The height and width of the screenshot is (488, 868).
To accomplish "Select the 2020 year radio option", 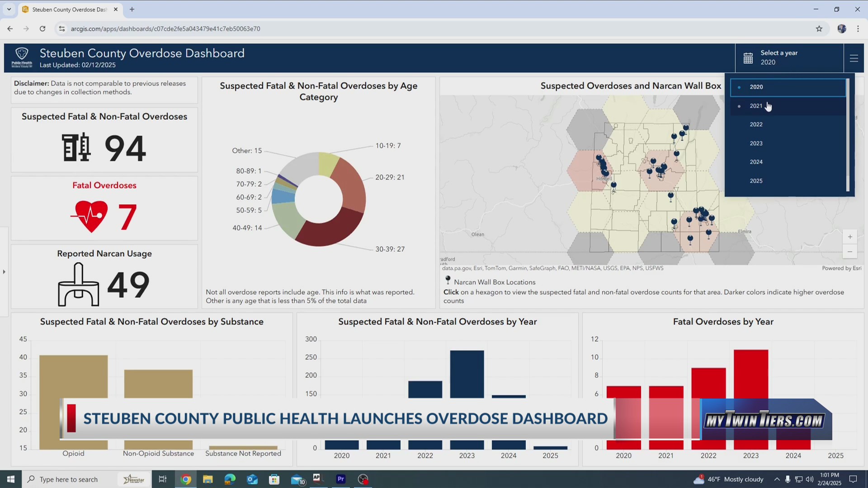I will point(756,87).
